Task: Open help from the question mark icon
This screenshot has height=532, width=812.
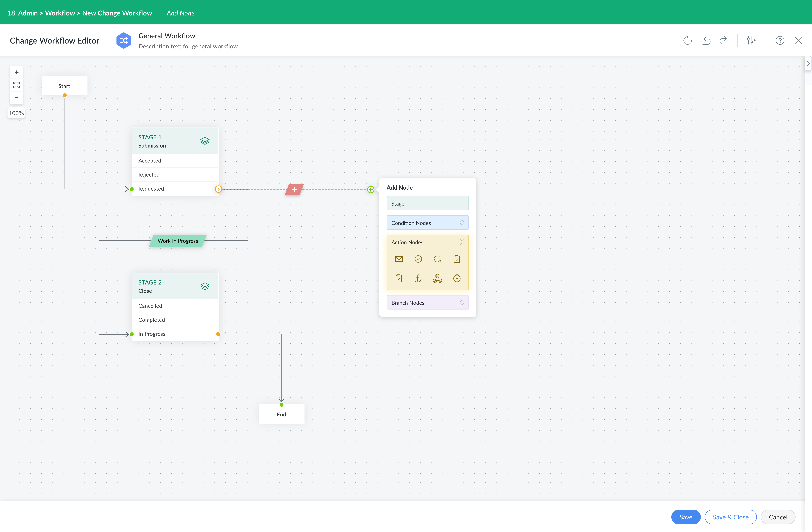Action: [780, 40]
